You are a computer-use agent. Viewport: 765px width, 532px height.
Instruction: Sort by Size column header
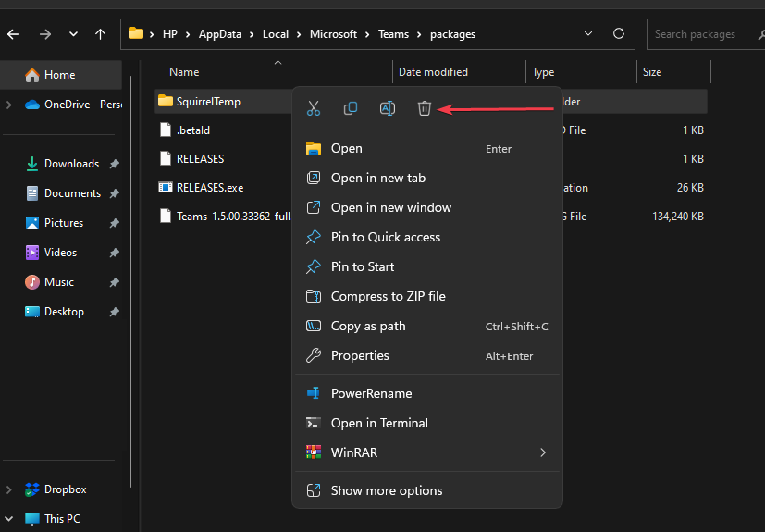click(652, 72)
